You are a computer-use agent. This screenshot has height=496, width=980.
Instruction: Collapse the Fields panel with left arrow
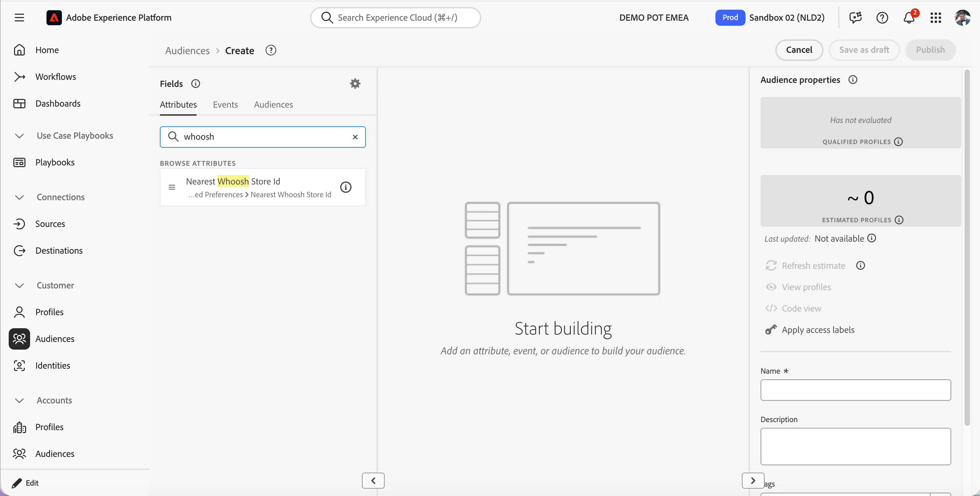(x=373, y=480)
